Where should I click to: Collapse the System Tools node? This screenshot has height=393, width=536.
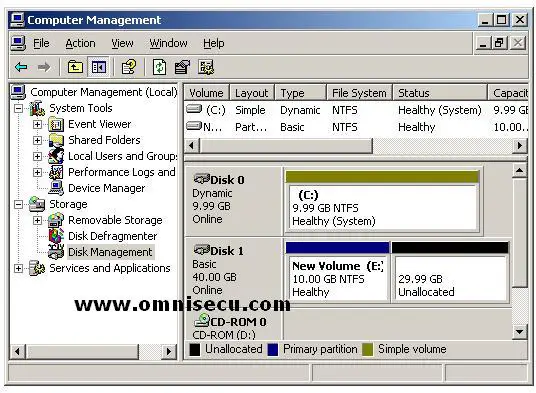tap(18, 109)
